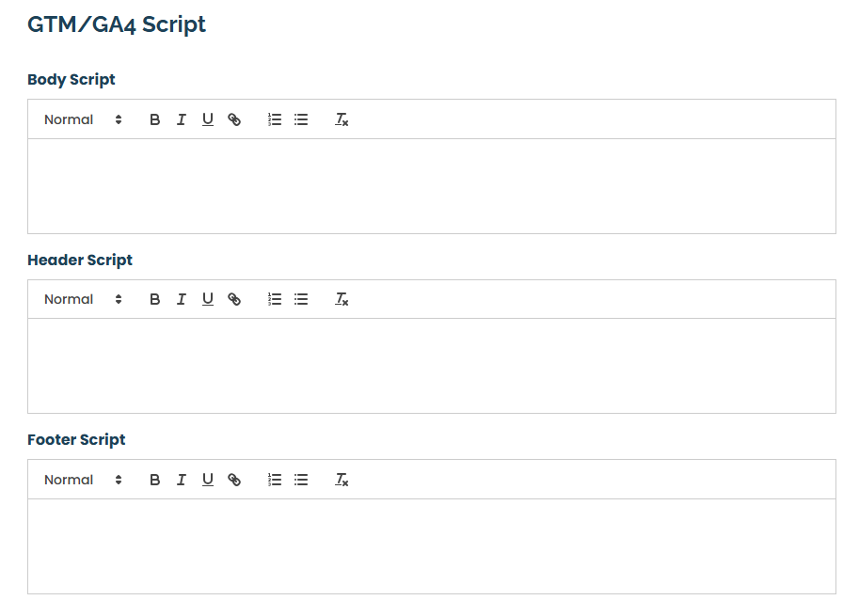The image size is (859, 616).
Task: Clear formatting in Footer Script toolbar
Action: [342, 480]
